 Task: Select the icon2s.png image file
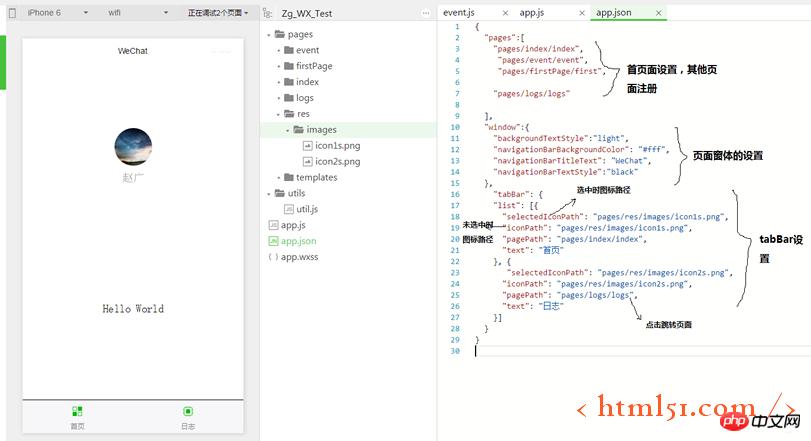coord(336,161)
